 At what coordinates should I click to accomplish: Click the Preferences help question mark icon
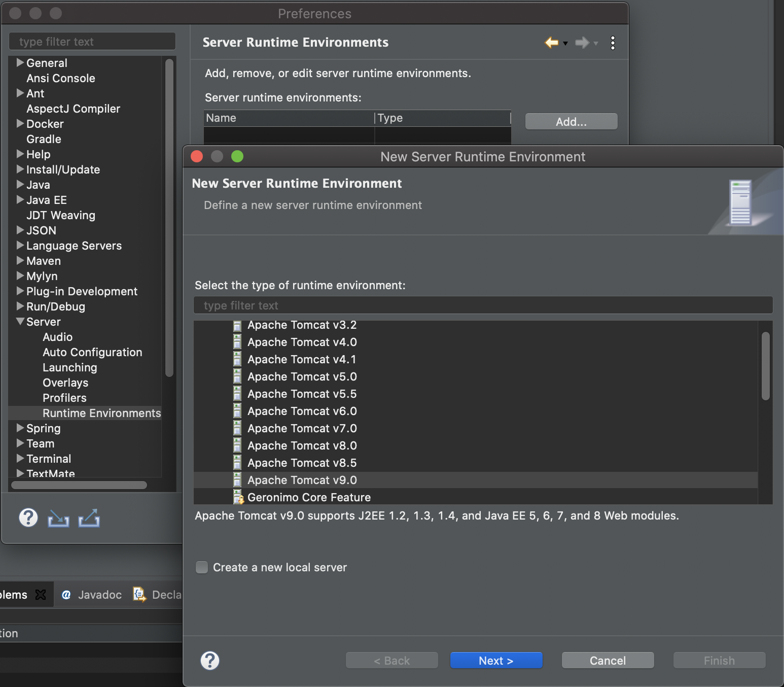pyautogui.click(x=28, y=518)
